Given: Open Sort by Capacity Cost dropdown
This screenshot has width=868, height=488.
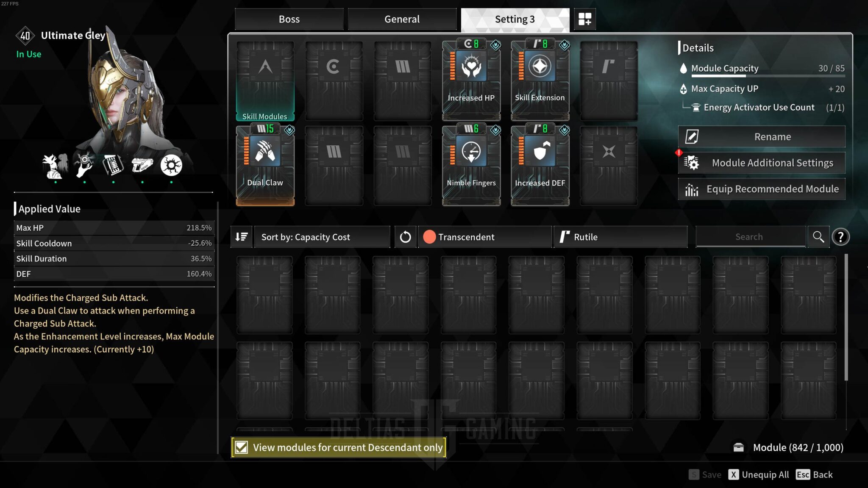Looking at the screenshot, I should (323, 236).
